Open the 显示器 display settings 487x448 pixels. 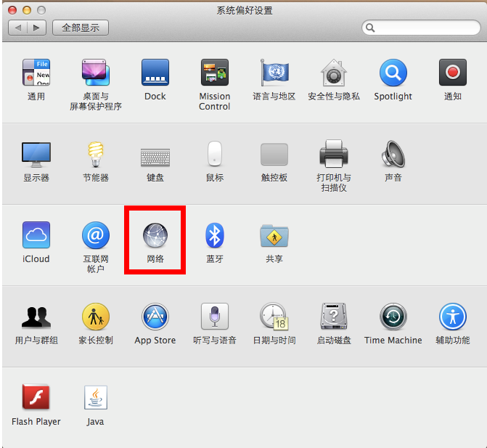pos(36,155)
